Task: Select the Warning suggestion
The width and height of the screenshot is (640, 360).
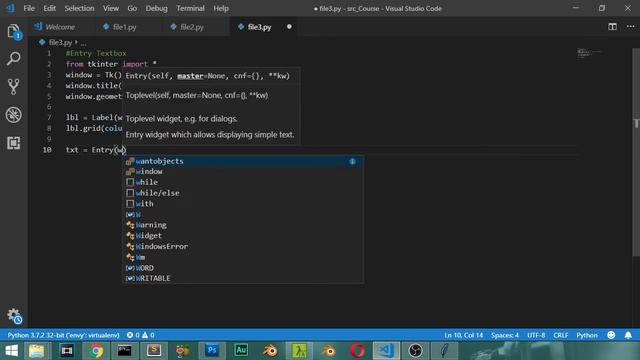Action: point(243,225)
